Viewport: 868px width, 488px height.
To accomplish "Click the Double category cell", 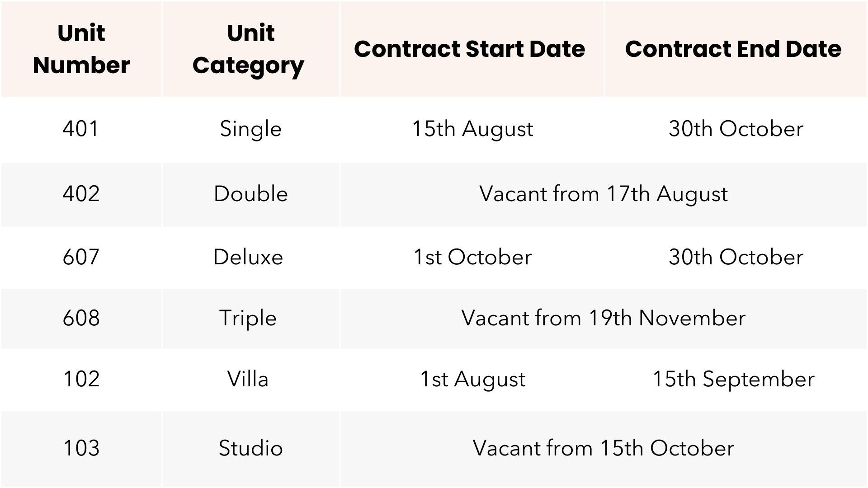I will 250,194.
